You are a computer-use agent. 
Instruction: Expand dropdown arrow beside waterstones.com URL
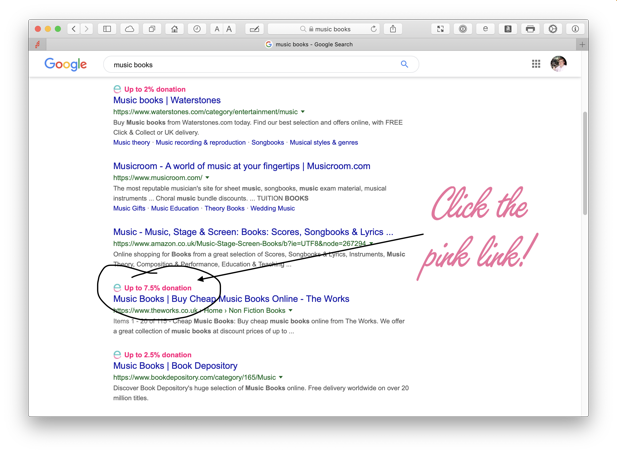pos(303,112)
